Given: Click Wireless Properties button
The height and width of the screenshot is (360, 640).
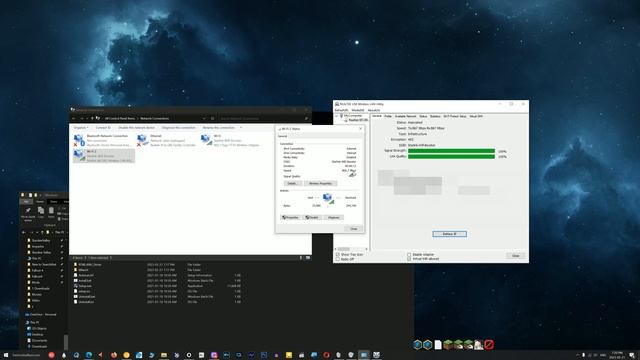Looking at the screenshot, I should click(320, 183).
